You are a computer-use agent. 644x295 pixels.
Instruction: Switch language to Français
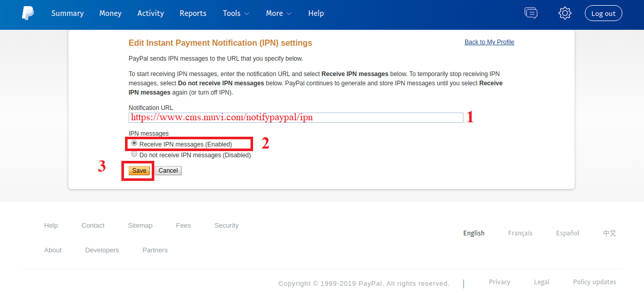point(520,233)
